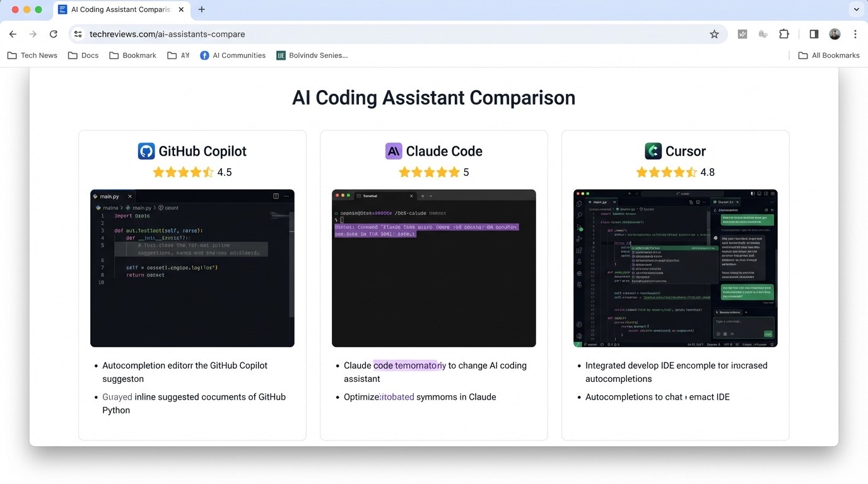Open the Docs bookmarks folder menu
Screen dimensions: 868x484
[83, 55]
